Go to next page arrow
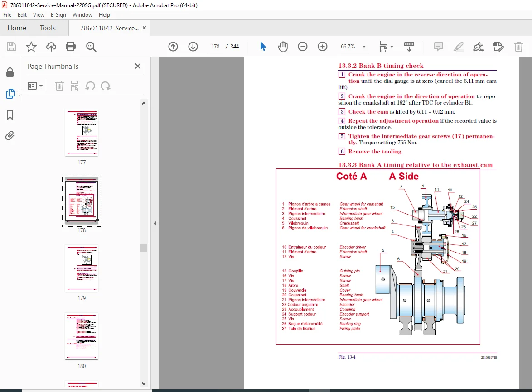 pos(193,47)
